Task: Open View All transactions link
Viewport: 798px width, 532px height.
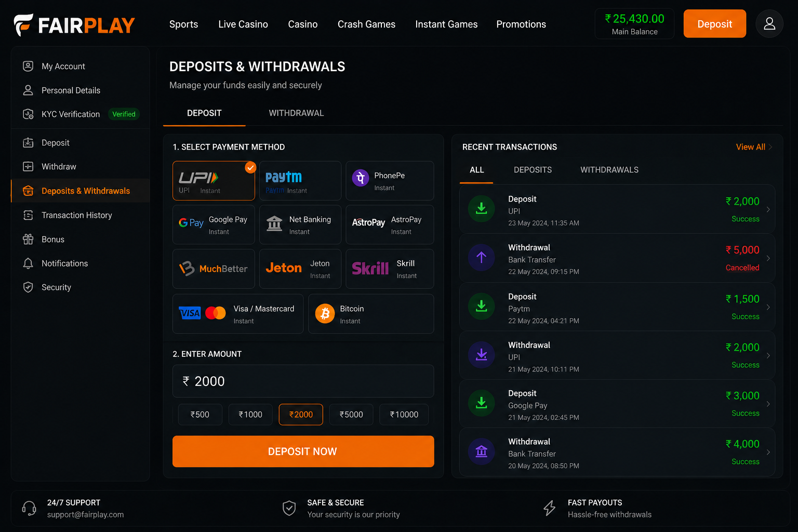Action: point(754,147)
